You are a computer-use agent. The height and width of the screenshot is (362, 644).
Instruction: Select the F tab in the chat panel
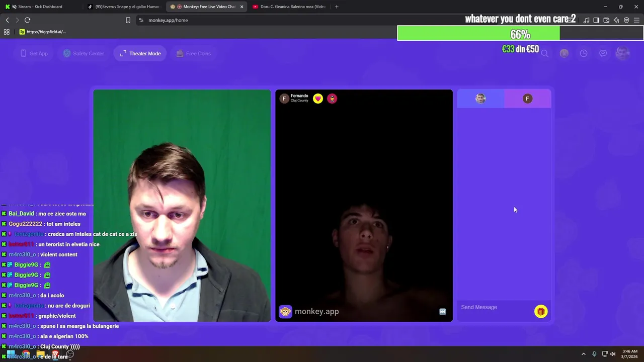coord(527,99)
